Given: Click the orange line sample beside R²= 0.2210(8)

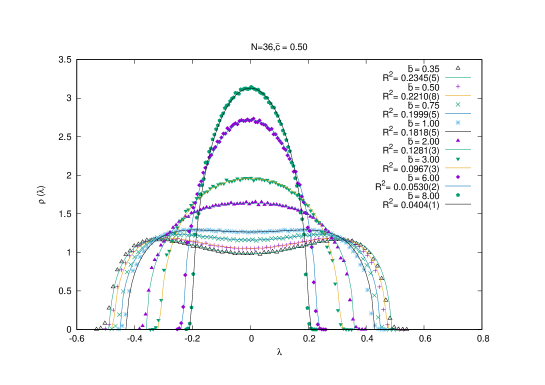Looking at the screenshot, I should coord(458,96).
